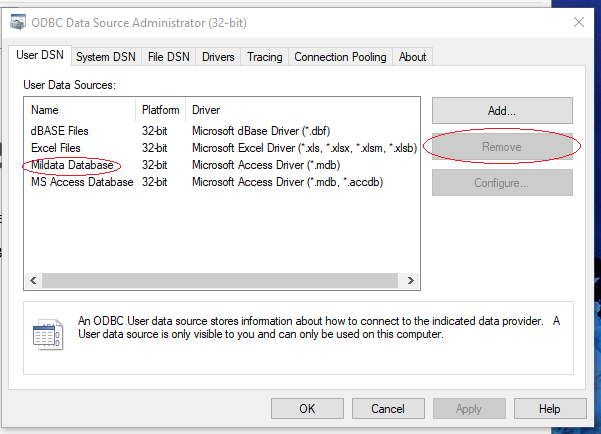This screenshot has width=601, height=434.
Task: Open the Drivers tab
Action: point(218,57)
